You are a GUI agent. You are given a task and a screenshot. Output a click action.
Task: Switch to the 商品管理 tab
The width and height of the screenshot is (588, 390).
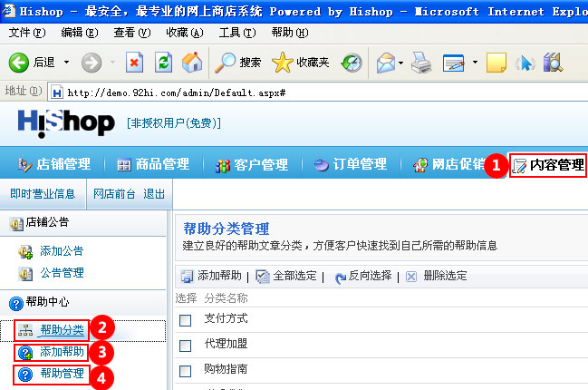coord(153,164)
